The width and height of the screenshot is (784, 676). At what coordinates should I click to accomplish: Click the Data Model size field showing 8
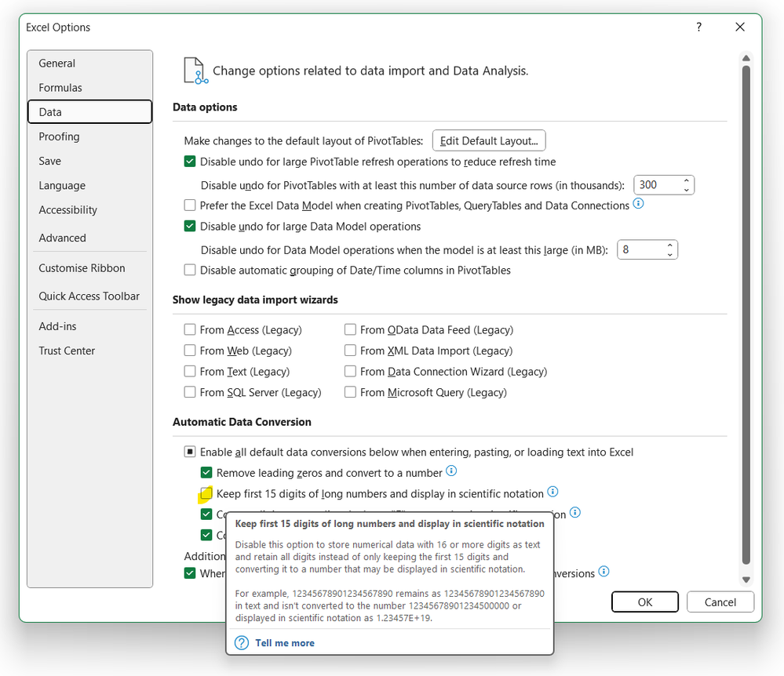pyautogui.click(x=641, y=250)
